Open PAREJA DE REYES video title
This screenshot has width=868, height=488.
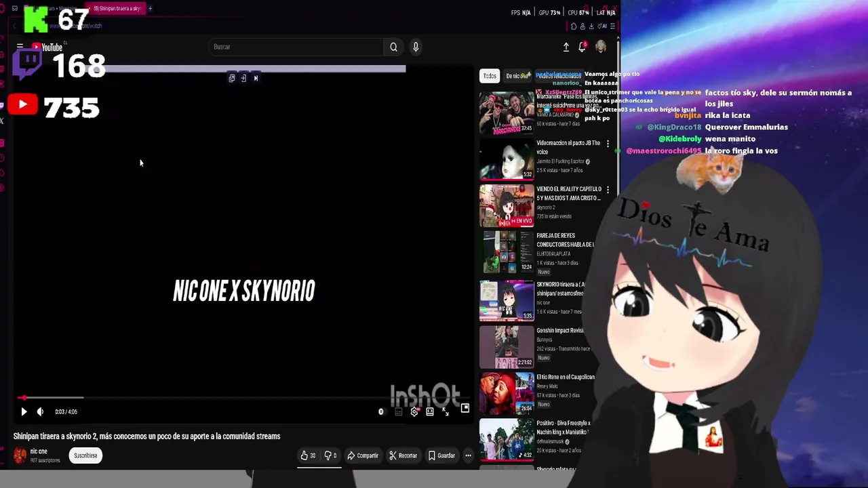[x=566, y=240]
